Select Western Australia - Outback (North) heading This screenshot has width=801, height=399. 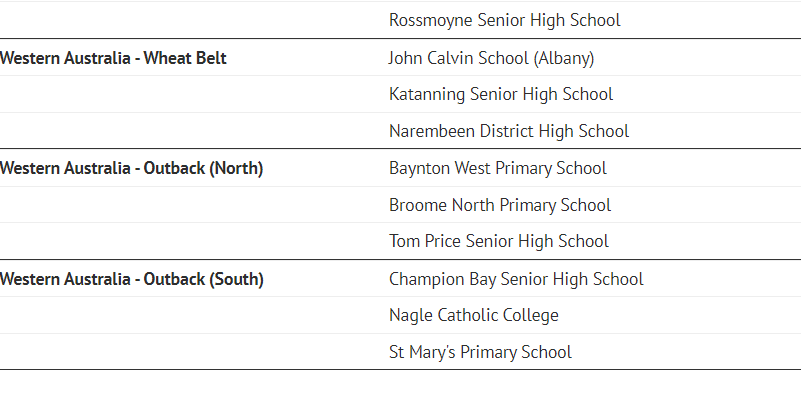pos(131,169)
